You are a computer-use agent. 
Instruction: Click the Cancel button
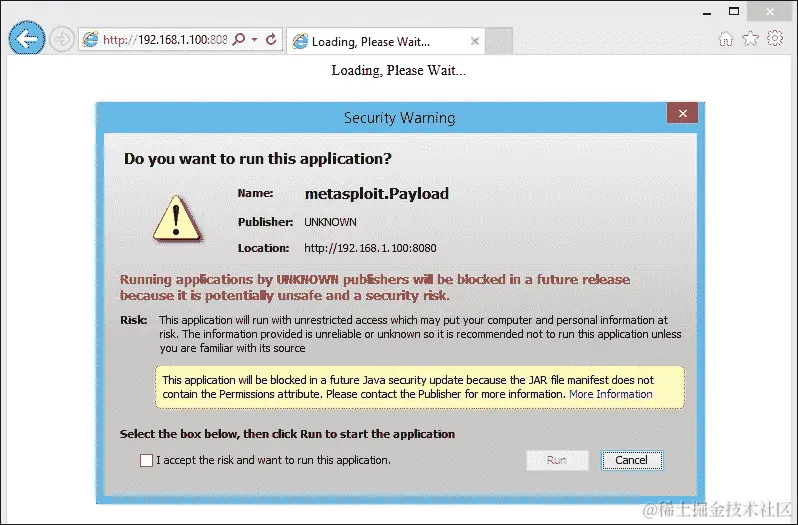coord(632,460)
